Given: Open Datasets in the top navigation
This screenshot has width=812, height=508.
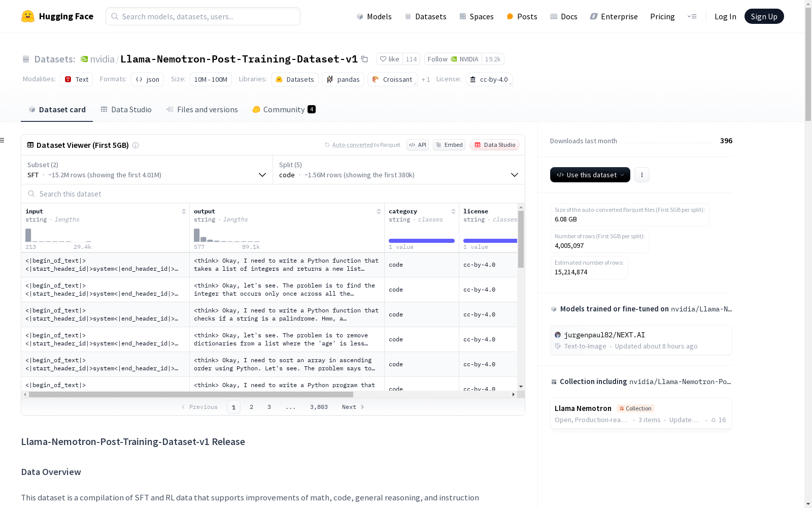Looking at the screenshot, I should 425,16.
